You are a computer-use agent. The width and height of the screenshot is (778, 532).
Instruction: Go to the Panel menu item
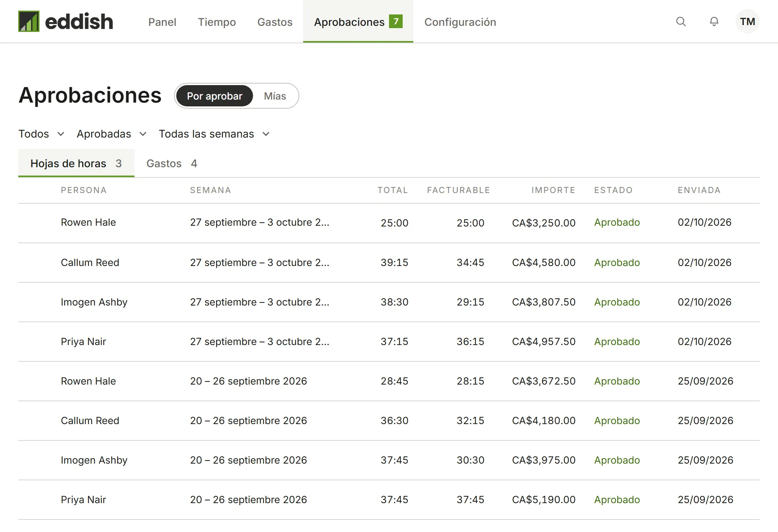(x=162, y=22)
